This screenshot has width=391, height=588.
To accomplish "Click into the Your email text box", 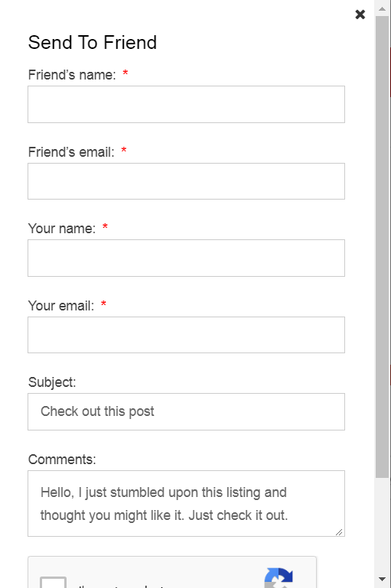I will point(186,335).
